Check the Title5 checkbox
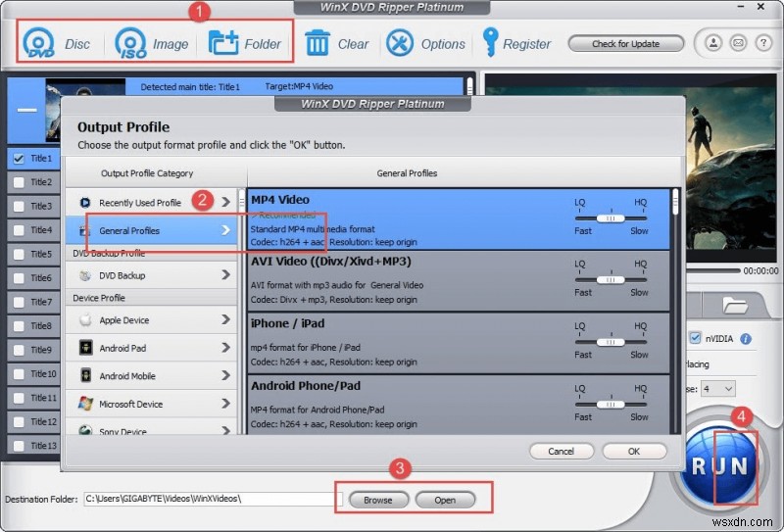 pos(19,254)
